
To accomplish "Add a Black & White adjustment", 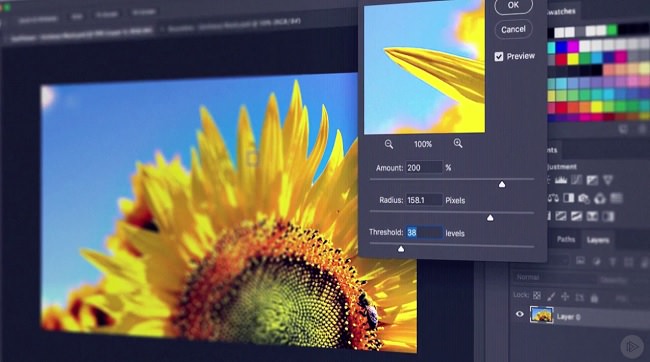I will [569, 198].
